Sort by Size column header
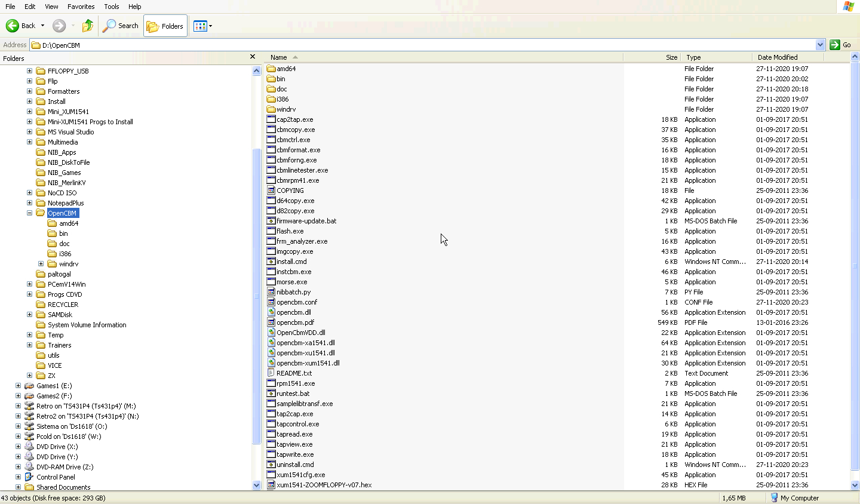Viewport: 860px width, 504px height. [652, 57]
